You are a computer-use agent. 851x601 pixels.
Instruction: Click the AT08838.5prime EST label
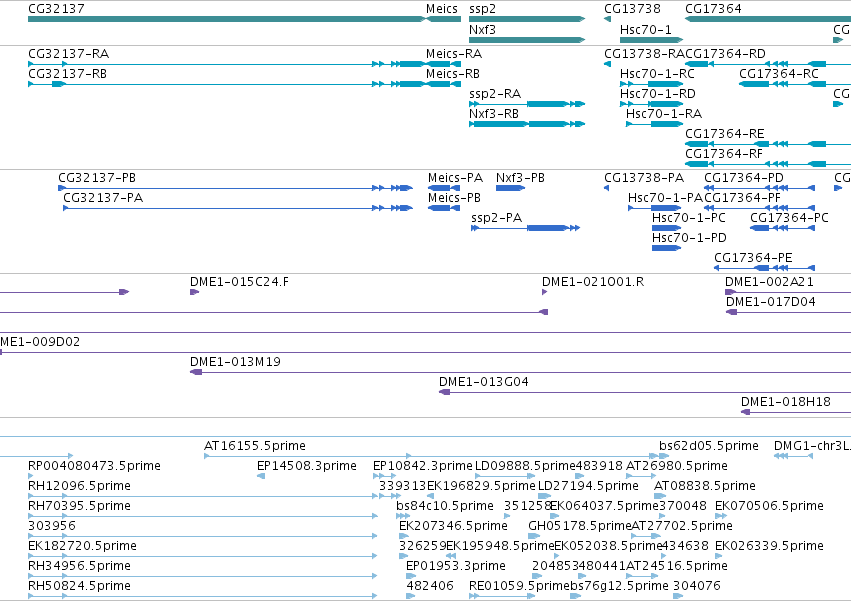point(705,486)
